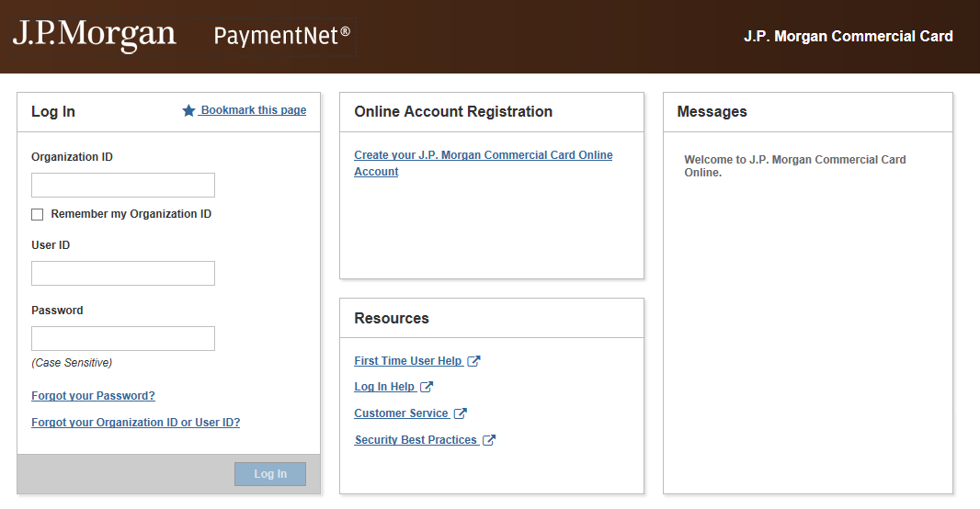Create your J.P. Morgan Commercial Card Online Account
Image resolution: width=980 pixels, height=509 pixels.
[x=483, y=156]
